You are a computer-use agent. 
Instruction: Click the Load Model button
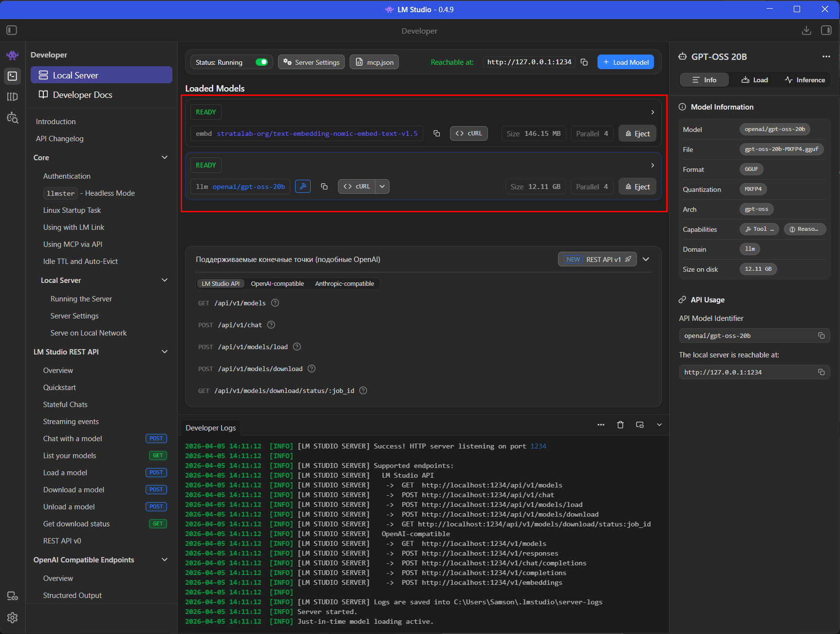[x=625, y=62]
